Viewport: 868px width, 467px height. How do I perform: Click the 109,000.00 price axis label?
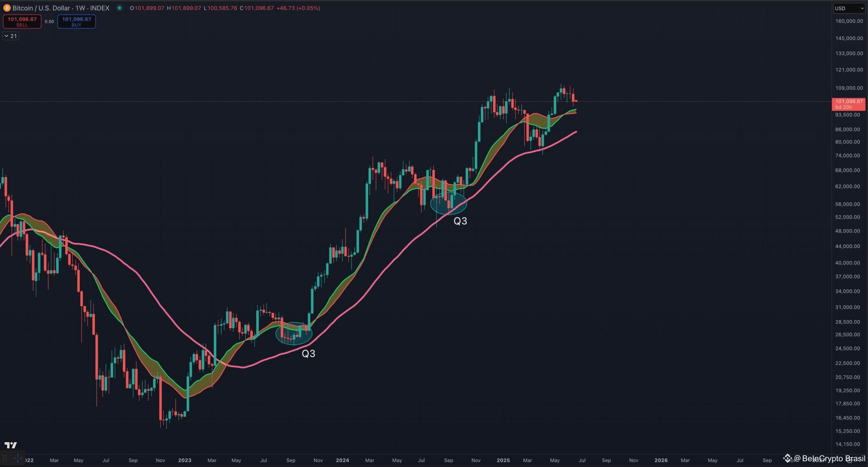tap(849, 88)
